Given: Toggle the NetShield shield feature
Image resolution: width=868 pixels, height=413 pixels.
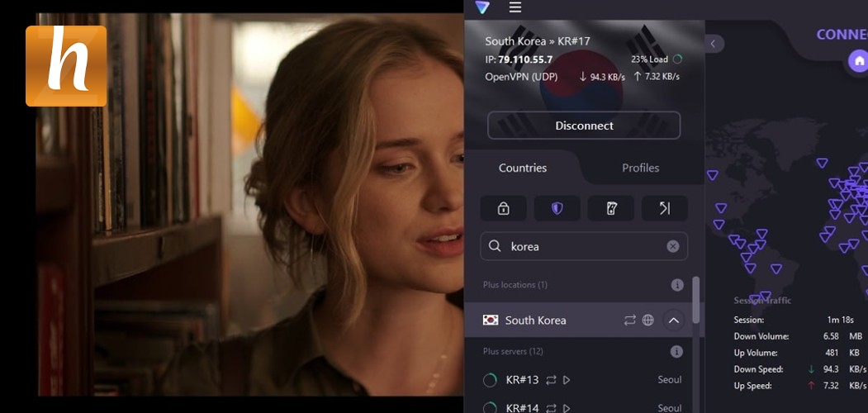Looking at the screenshot, I should [x=557, y=208].
